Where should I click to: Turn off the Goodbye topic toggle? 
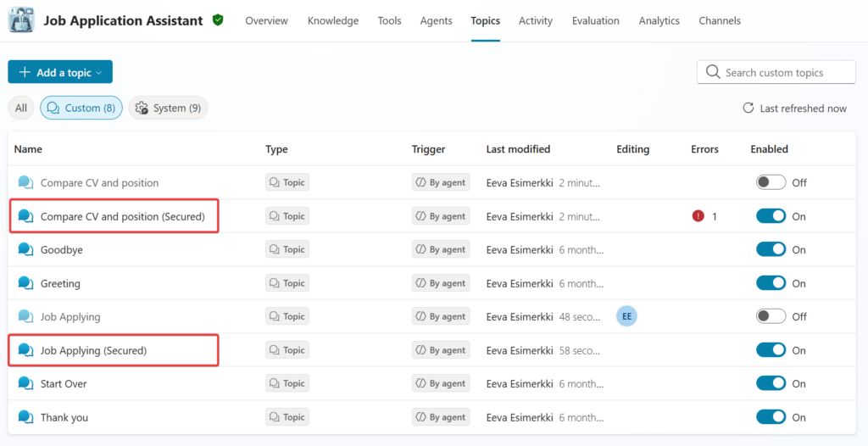click(771, 250)
